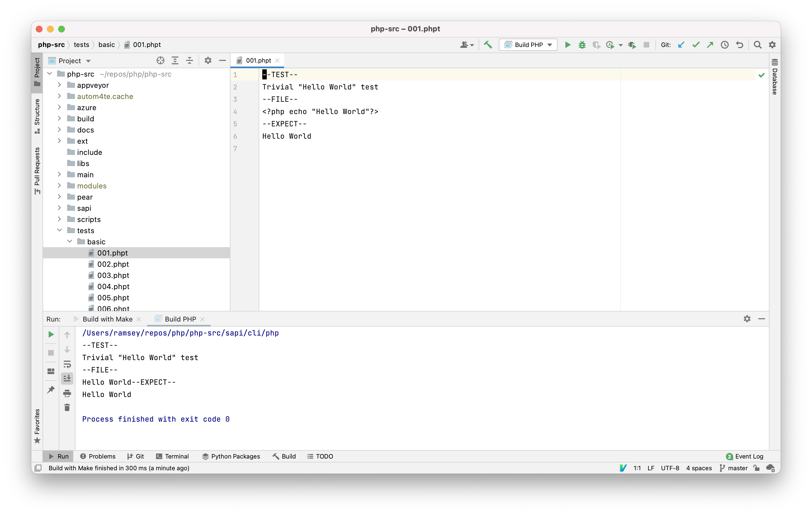Clear run output with trash icon

tap(67, 408)
